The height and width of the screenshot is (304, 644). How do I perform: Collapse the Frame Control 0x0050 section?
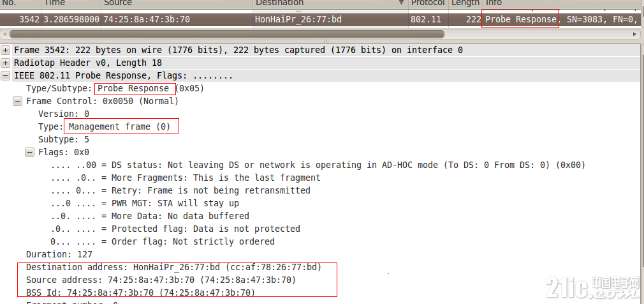click(18, 101)
